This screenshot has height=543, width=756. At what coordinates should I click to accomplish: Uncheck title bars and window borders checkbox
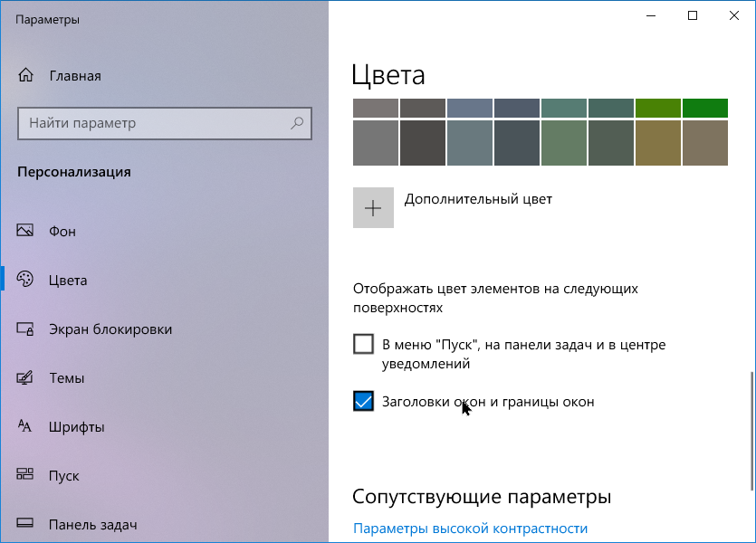[363, 401]
